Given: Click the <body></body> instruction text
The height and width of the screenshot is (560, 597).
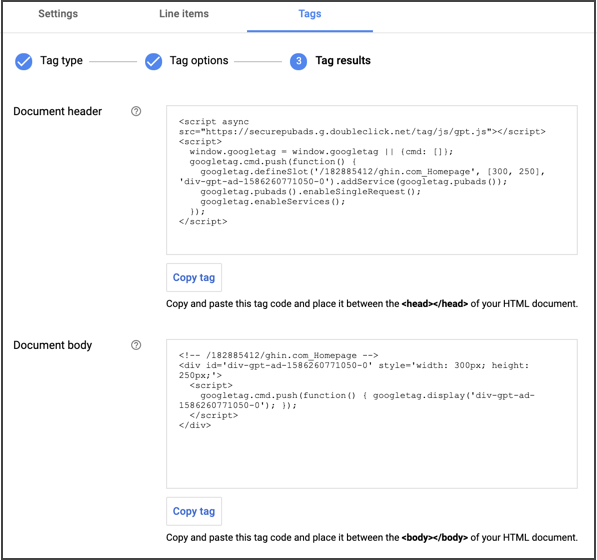Looking at the screenshot, I should point(372,538).
